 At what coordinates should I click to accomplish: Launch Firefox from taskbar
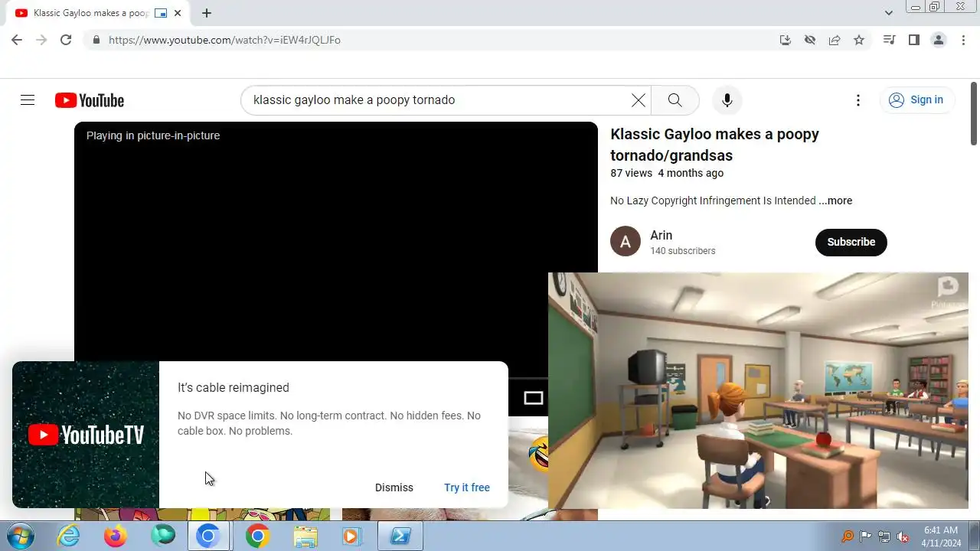tap(116, 536)
